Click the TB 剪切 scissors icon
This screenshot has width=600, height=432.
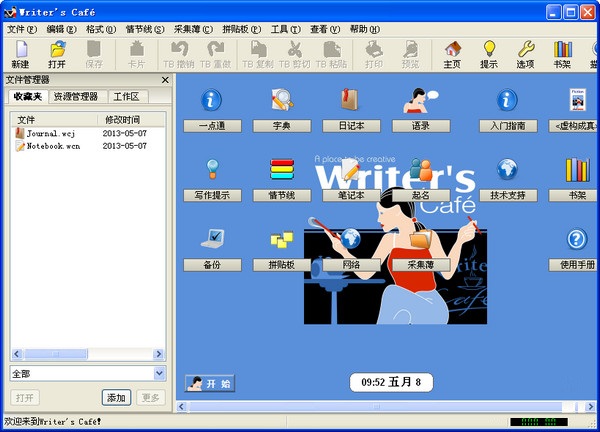[295, 49]
